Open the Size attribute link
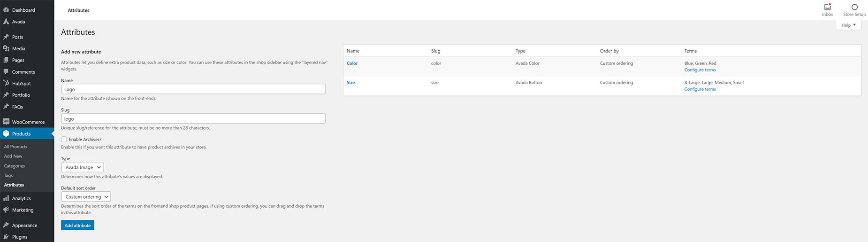 pos(350,82)
